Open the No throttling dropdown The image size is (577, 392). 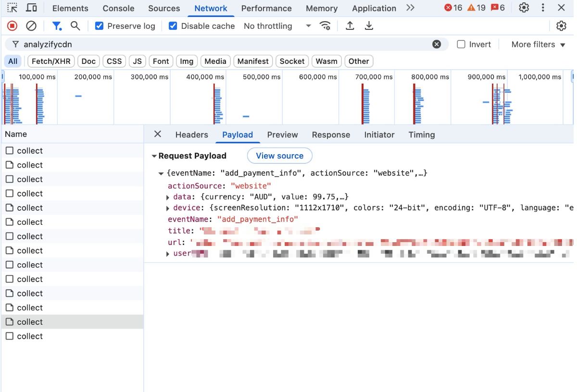point(277,26)
